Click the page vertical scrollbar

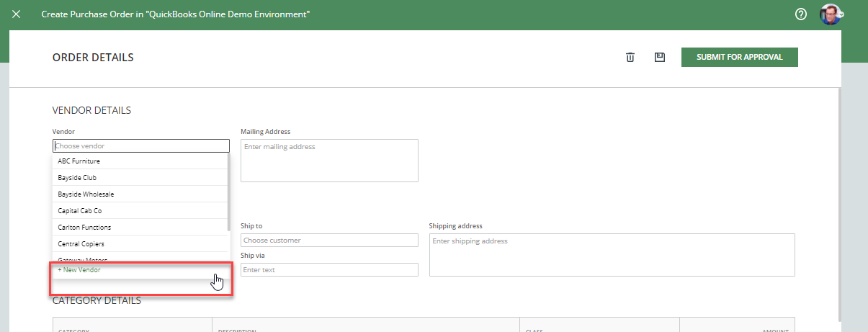(x=838, y=205)
